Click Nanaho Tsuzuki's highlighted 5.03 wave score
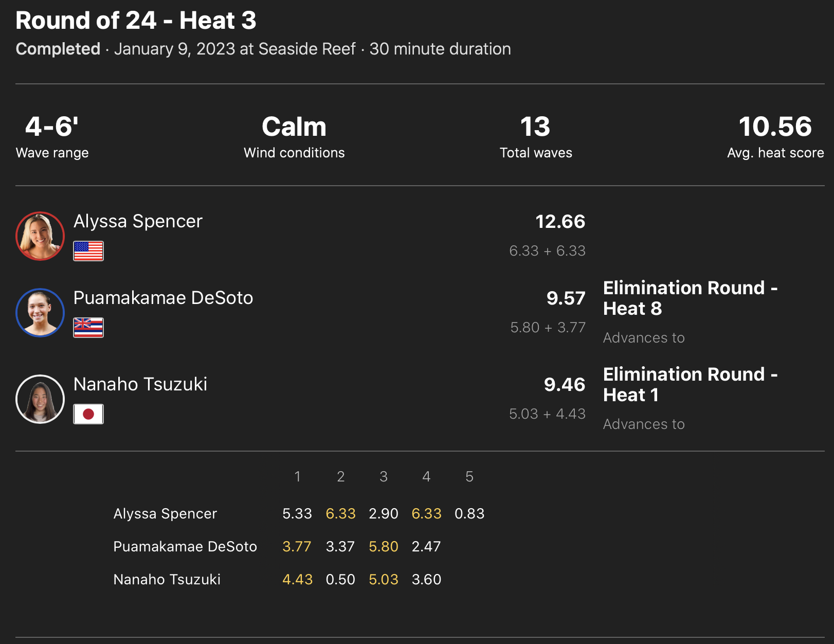The image size is (834, 644). click(x=384, y=580)
